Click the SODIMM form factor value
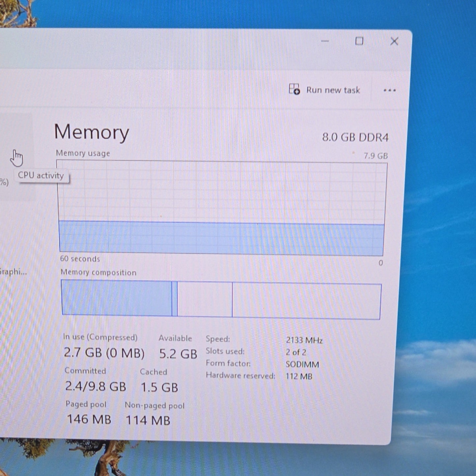 coord(302,364)
